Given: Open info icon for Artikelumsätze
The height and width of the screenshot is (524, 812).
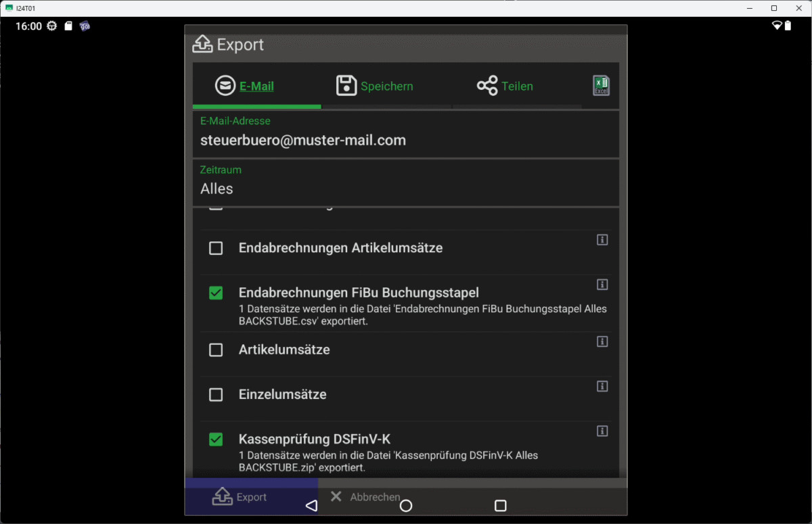Looking at the screenshot, I should point(602,342).
